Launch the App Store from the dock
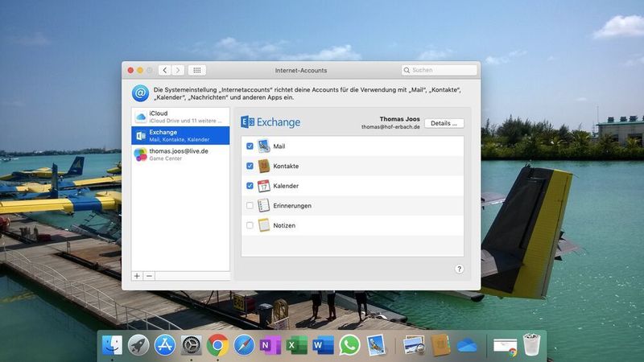 (165, 345)
